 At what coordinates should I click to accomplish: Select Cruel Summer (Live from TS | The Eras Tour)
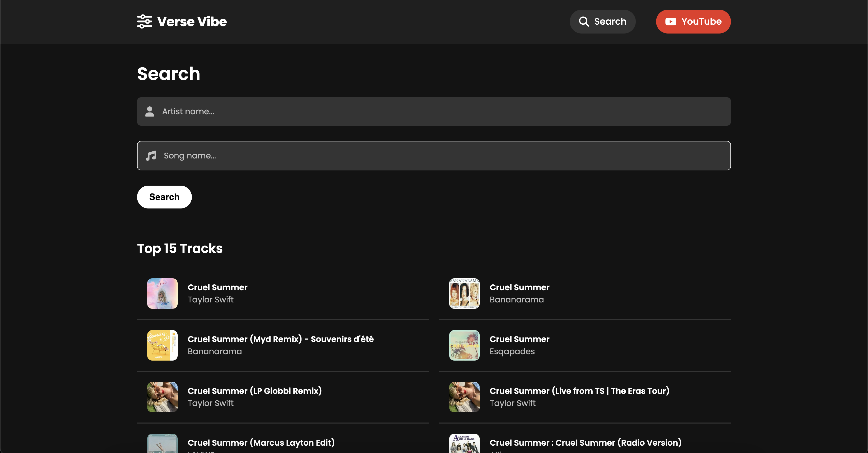579,391
